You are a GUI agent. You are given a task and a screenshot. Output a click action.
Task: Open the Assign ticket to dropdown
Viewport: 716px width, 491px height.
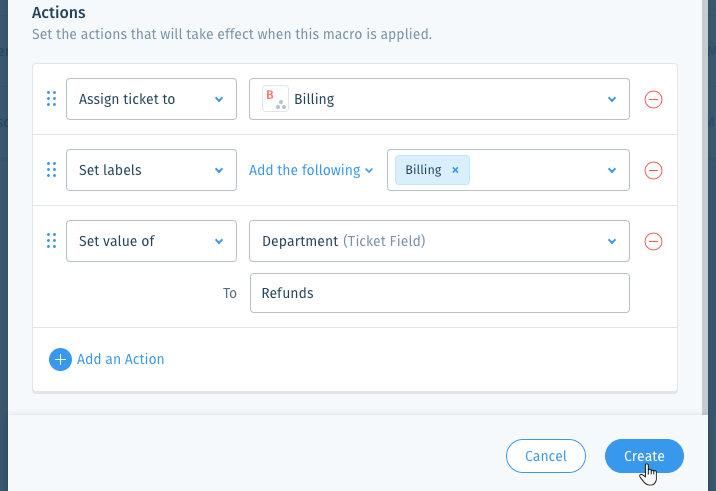click(151, 99)
